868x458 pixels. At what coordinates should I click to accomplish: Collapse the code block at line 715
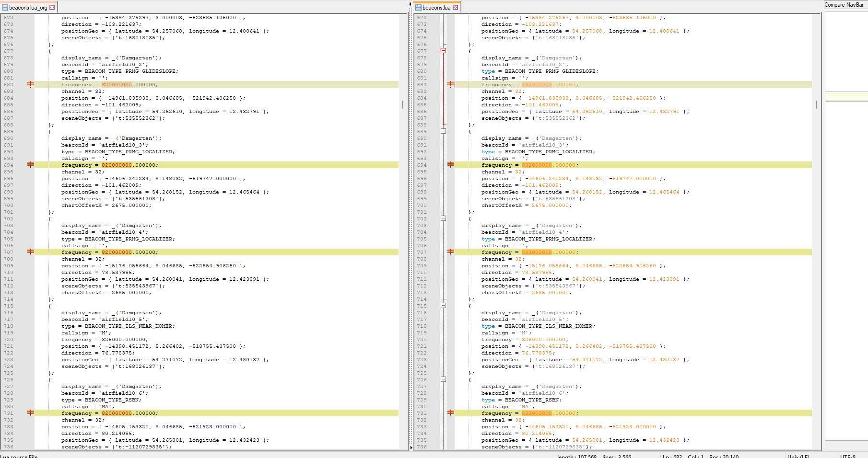(x=444, y=306)
